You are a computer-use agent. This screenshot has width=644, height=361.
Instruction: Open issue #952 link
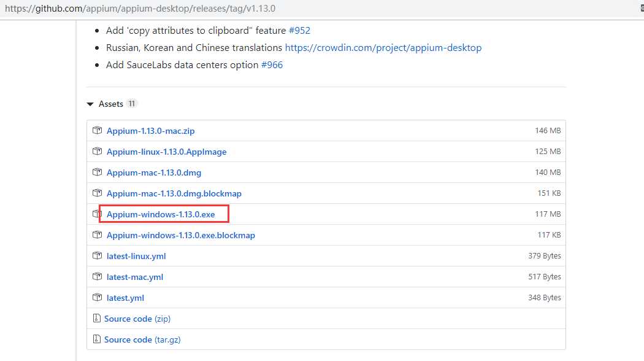coord(299,31)
